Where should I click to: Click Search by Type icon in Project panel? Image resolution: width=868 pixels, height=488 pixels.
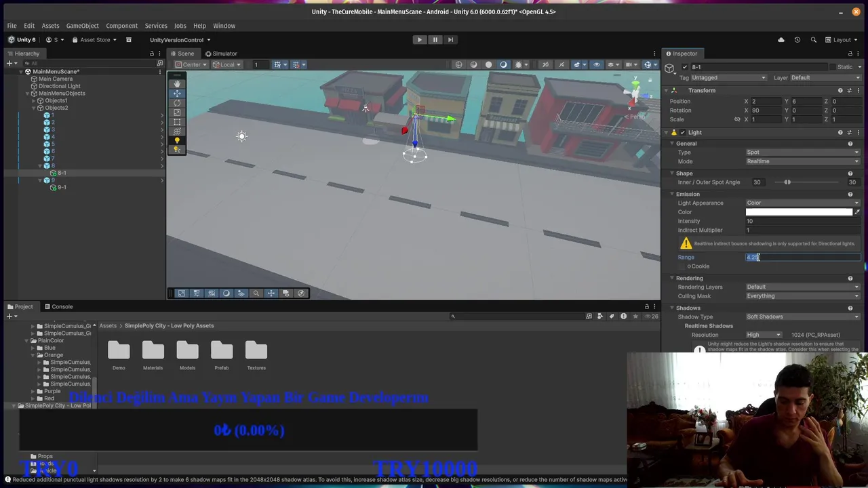(601, 316)
